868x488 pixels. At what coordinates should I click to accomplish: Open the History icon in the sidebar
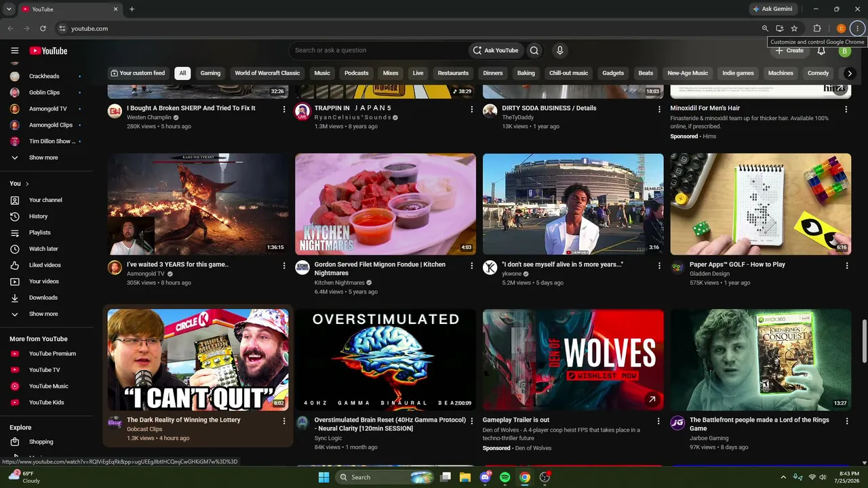pyautogui.click(x=14, y=216)
